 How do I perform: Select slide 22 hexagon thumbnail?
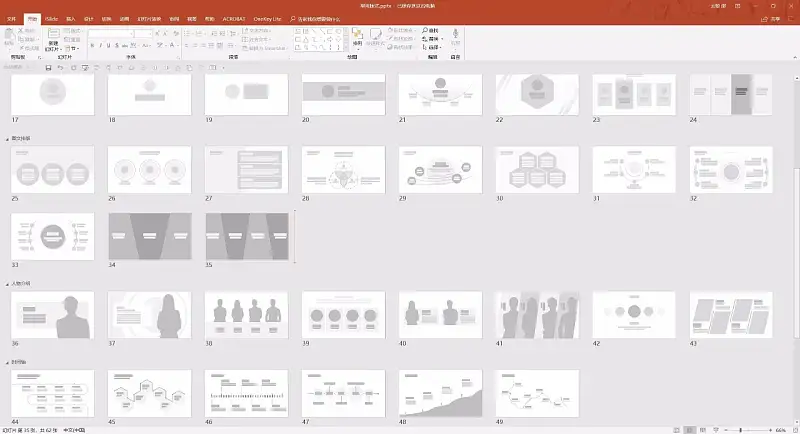(537, 94)
